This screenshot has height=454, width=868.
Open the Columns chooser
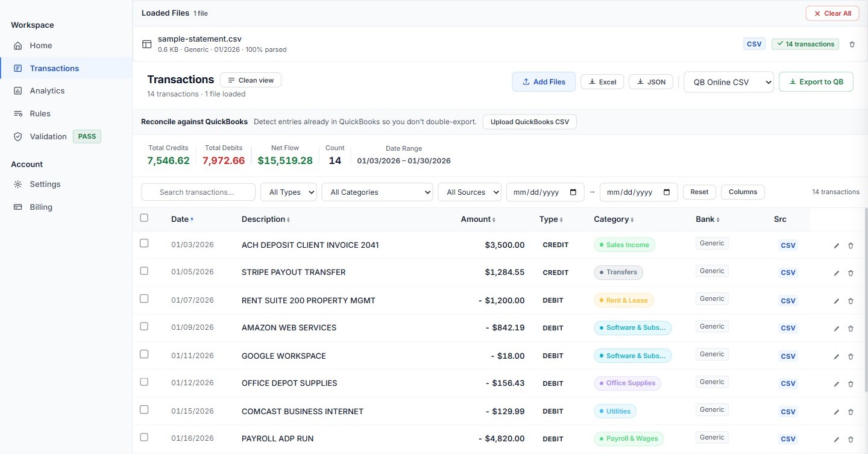[743, 192]
